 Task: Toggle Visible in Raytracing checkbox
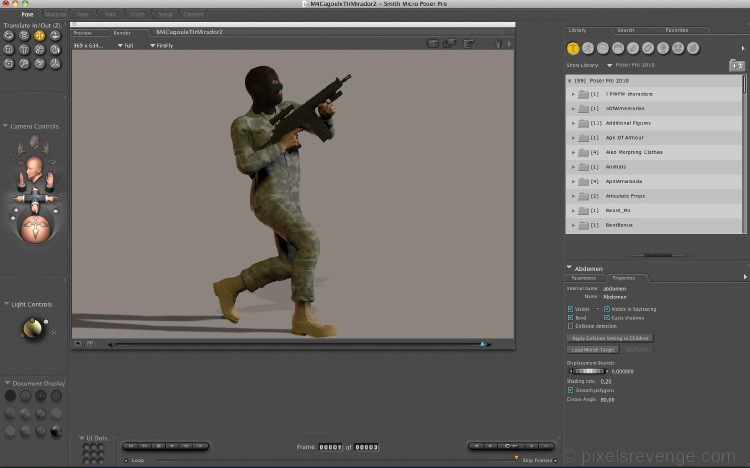click(607, 309)
